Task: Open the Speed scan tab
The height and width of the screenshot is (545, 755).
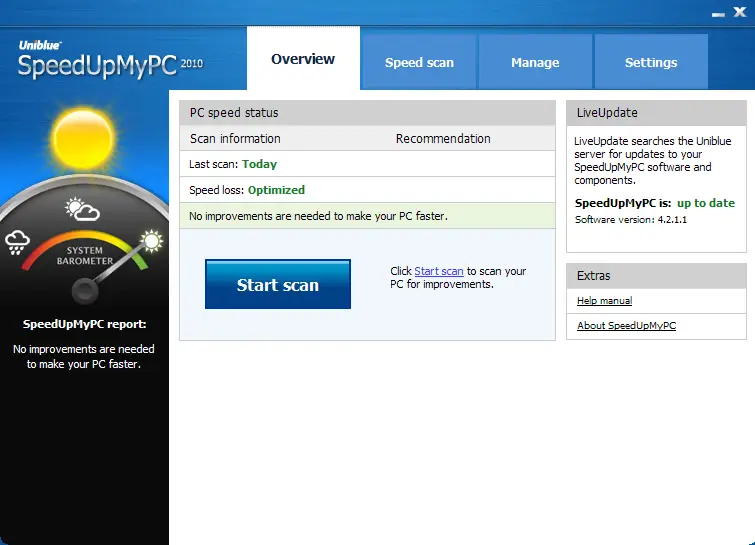Action: (x=419, y=62)
